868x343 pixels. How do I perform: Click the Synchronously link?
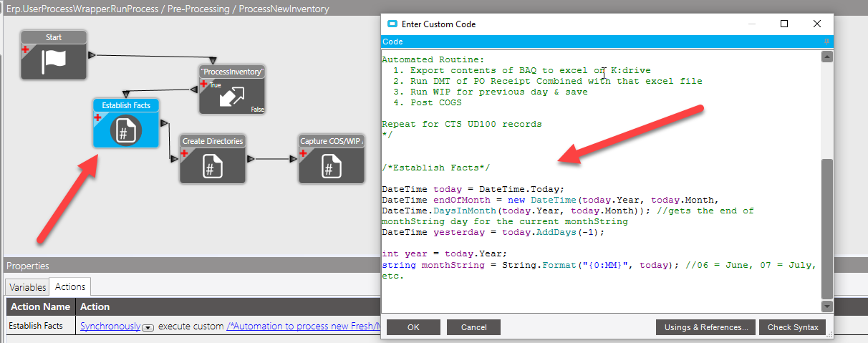(x=110, y=326)
